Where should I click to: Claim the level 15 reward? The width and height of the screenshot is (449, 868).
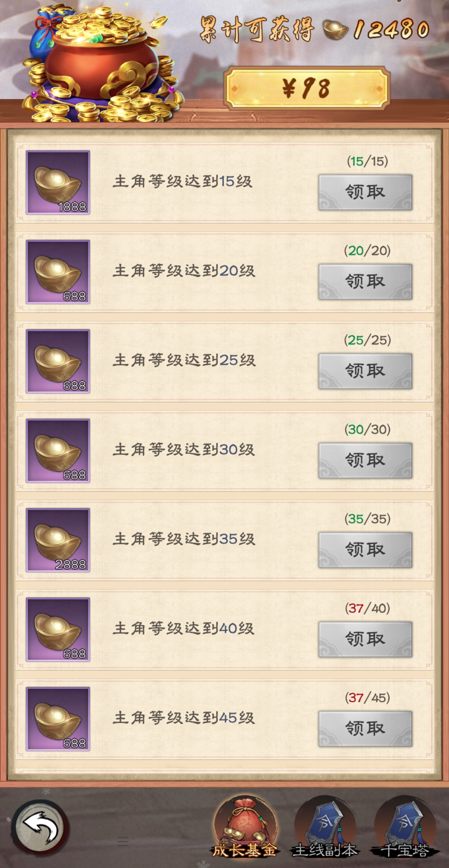pos(365,192)
